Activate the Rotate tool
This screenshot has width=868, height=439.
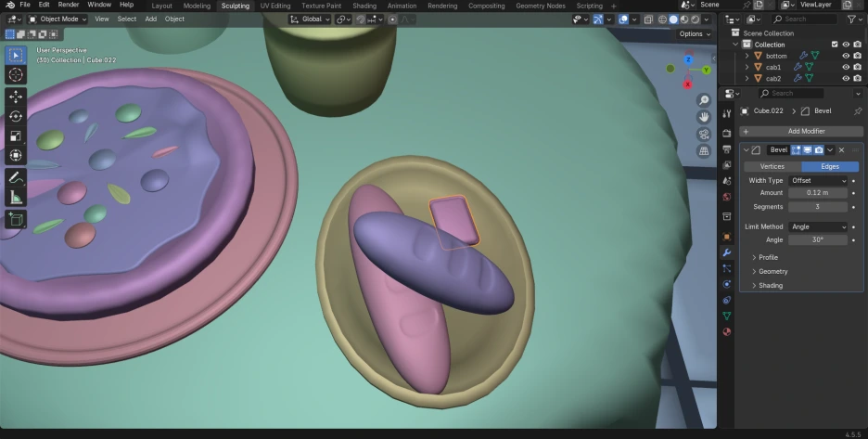(x=16, y=116)
